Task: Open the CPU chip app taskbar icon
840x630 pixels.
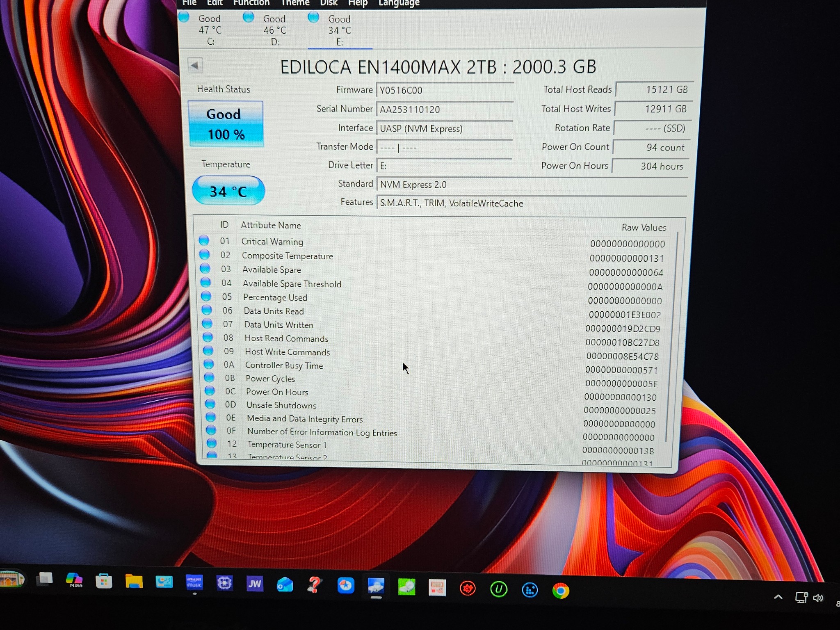Action: click(x=224, y=583)
